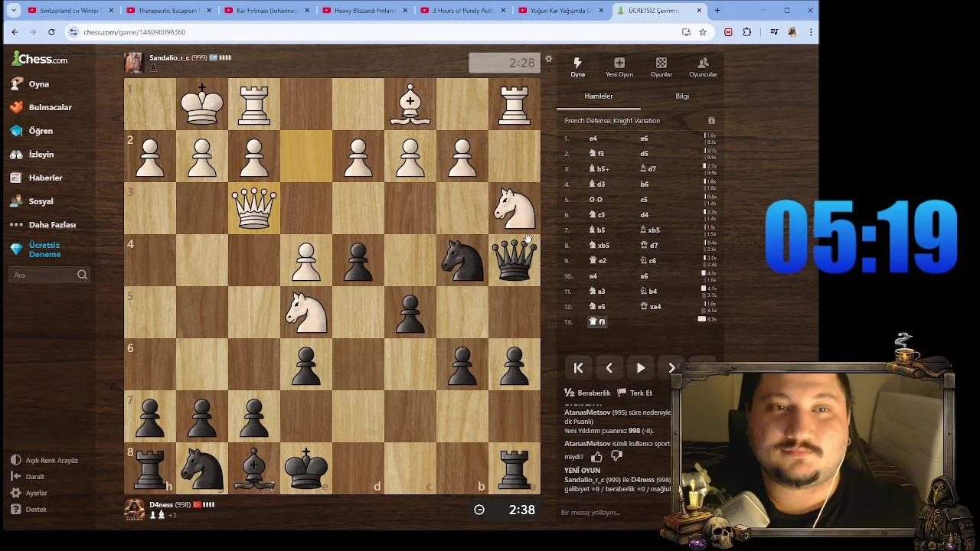Open the Oyuncular players panel
Viewport: 980px width, 551px height.
point(703,67)
